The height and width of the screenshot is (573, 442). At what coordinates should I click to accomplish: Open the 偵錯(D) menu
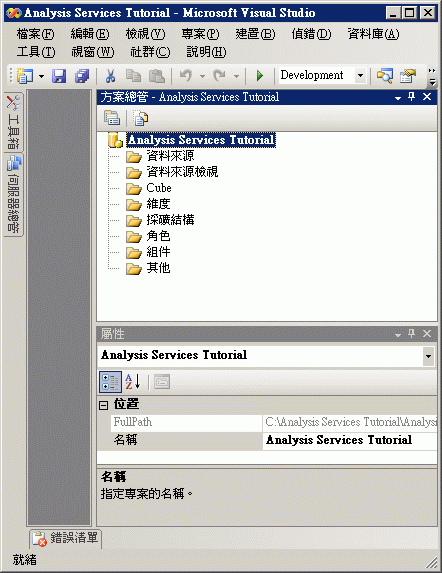point(311,34)
